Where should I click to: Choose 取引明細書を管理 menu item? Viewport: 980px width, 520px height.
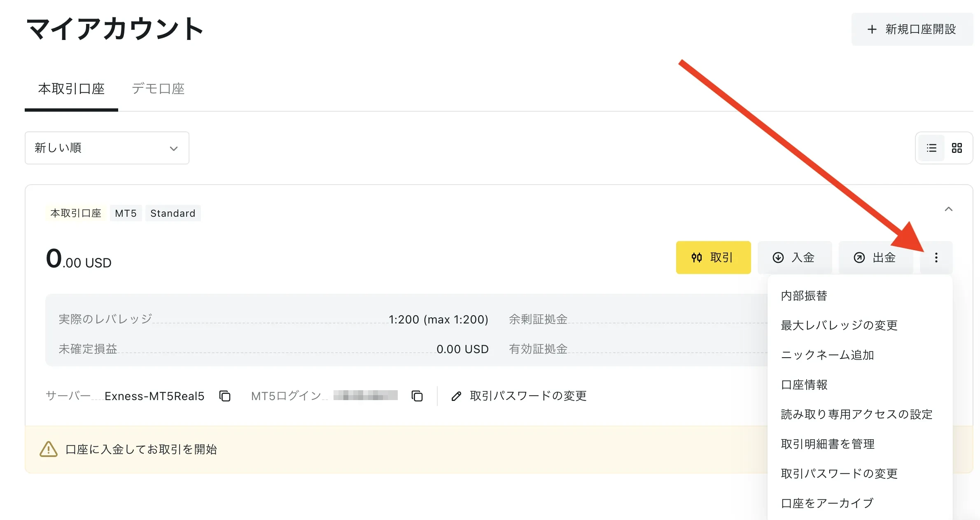pos(860,444)
